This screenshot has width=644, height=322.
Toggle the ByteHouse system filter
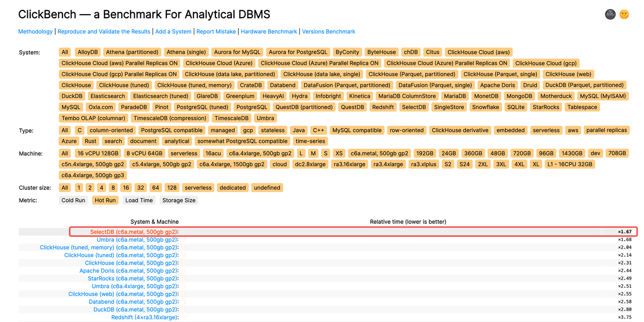(381, 52)
